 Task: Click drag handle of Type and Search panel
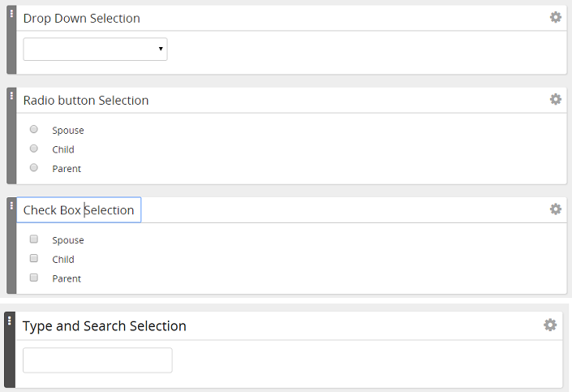(10, 321)
